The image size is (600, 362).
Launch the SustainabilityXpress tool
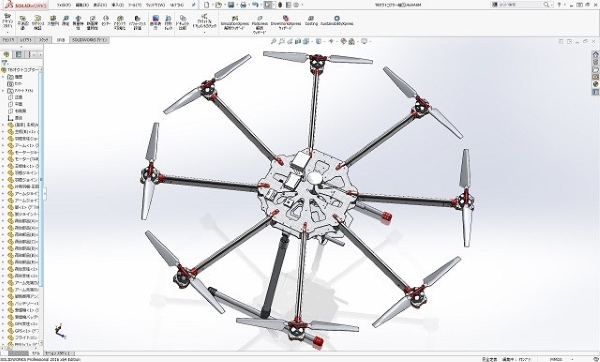337,21
